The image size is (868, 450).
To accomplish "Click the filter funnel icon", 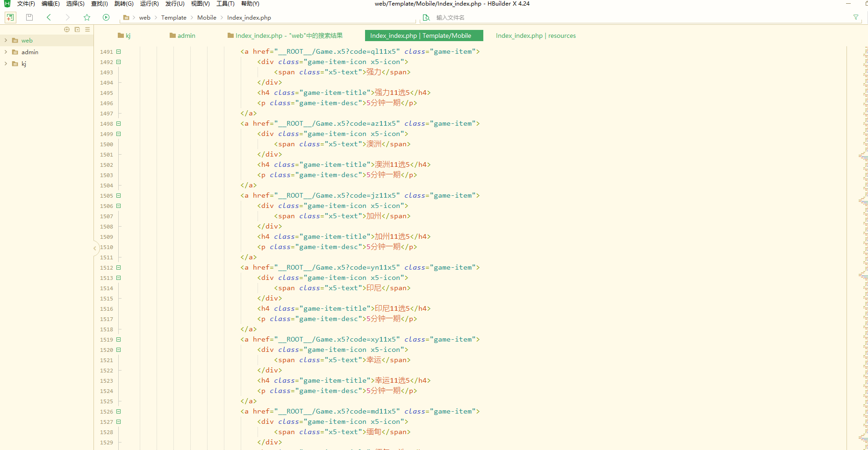I will click(x=856, y=17).
